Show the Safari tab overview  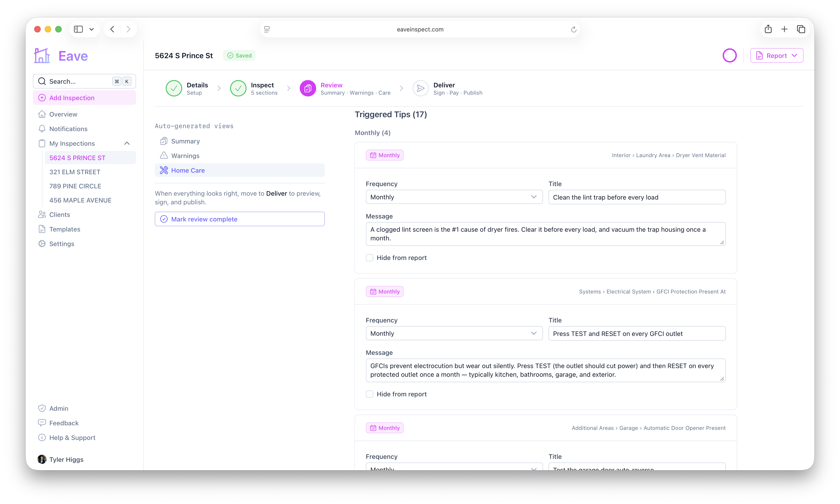(x=801, y=29)
